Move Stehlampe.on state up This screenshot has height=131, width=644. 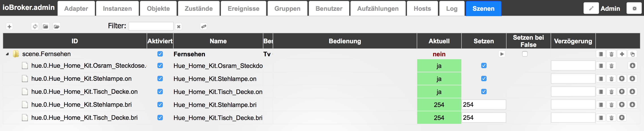[622, 79]
